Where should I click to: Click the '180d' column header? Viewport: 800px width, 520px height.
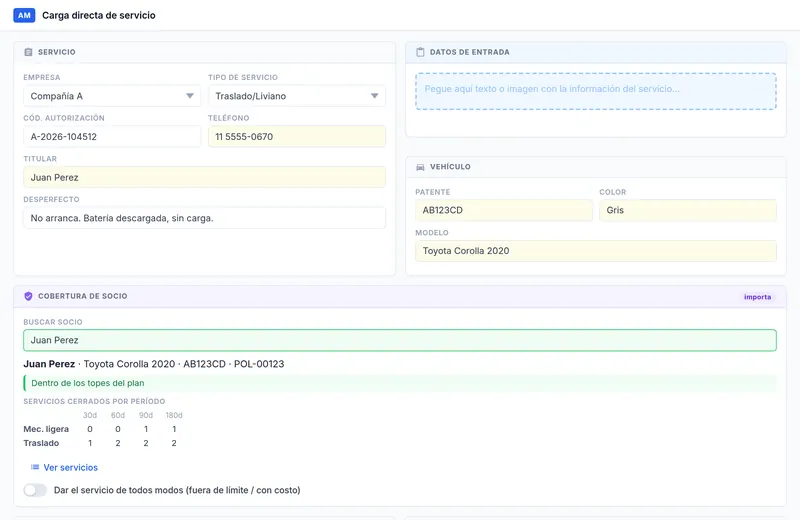(174, 415)
